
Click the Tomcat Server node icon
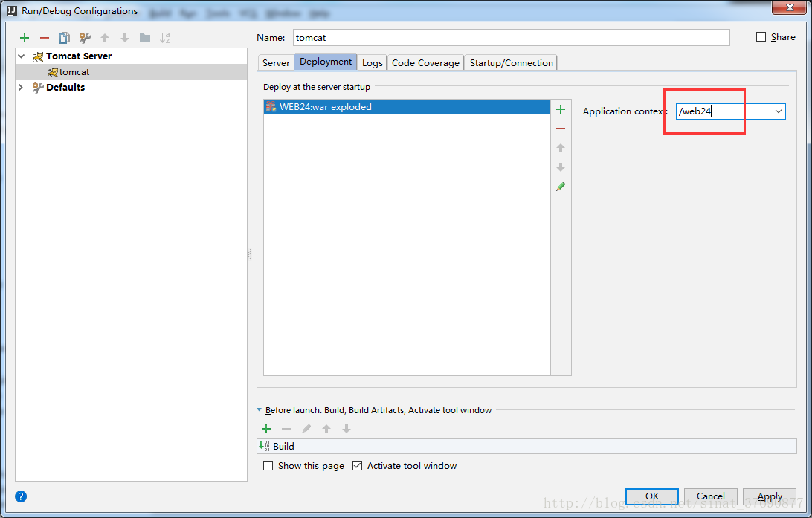click(38, 56)
